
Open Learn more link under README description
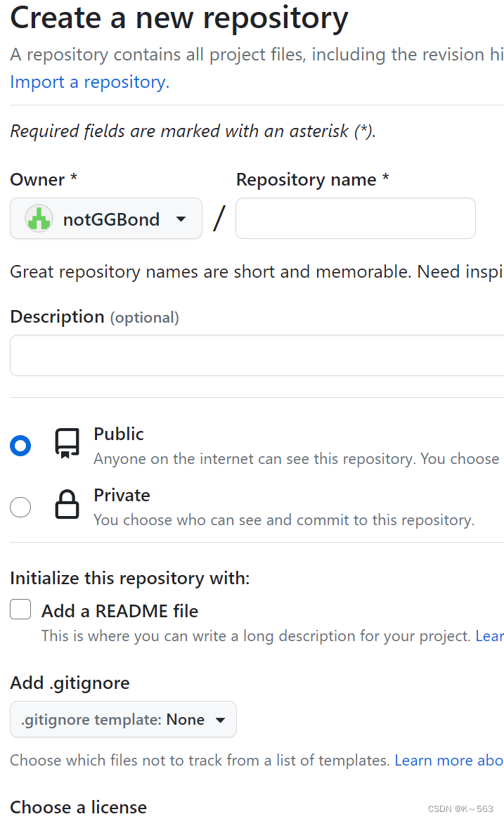[489, 636]
